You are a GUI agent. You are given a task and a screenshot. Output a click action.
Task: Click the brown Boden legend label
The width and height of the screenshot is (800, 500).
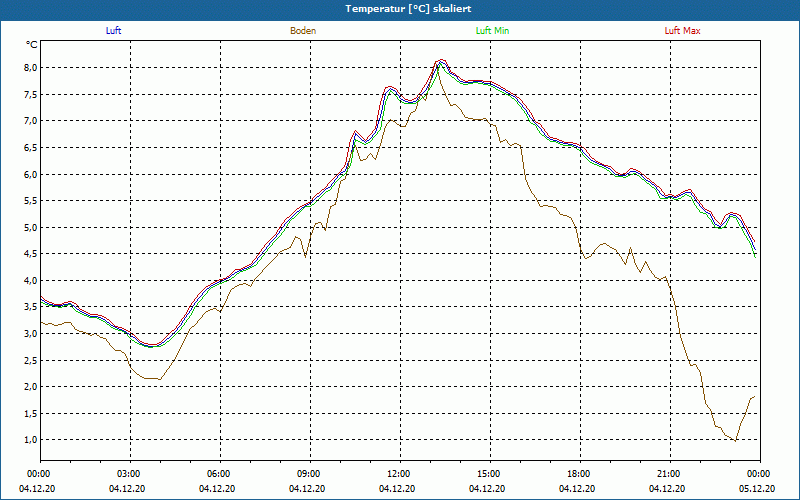pyautogui.click(x=303, y=31)
